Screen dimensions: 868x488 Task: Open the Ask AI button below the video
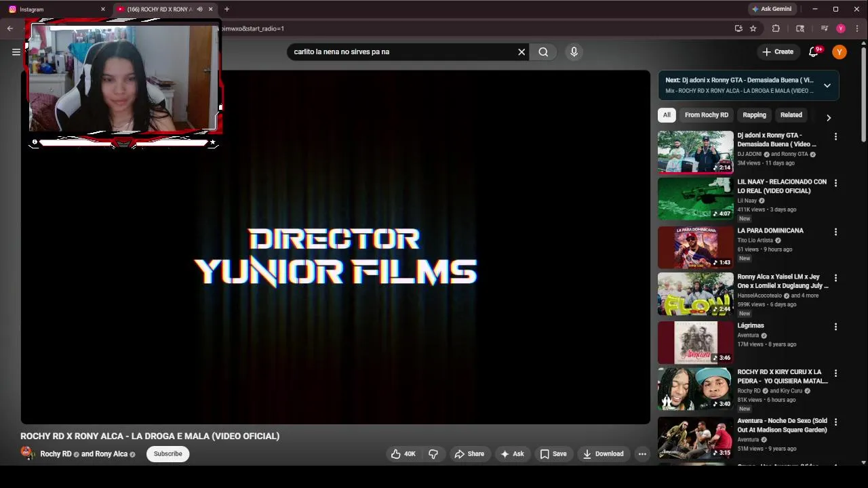coord(512,454)
